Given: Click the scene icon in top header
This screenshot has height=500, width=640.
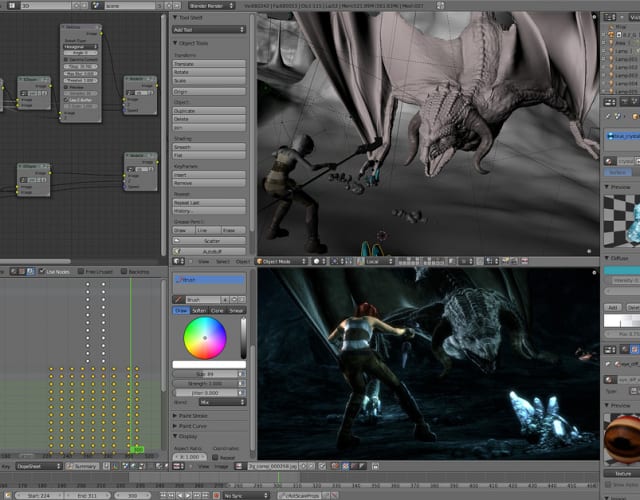Looking at the screenshot, I should pos(96,6).
